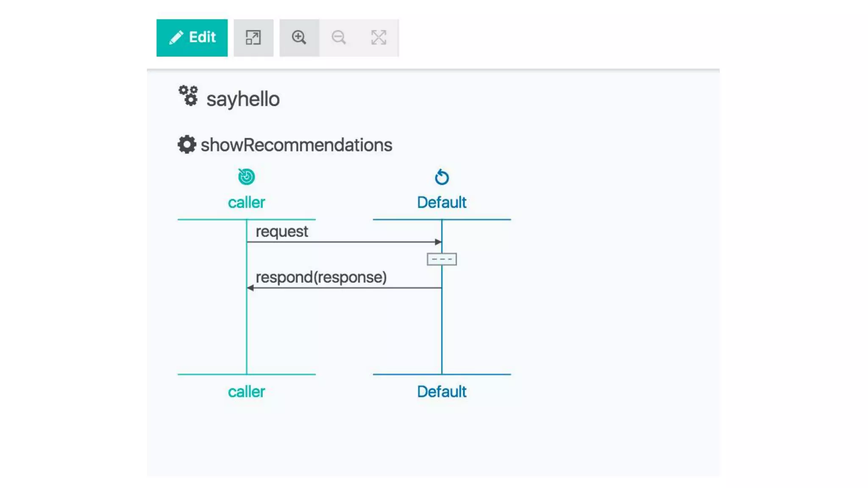Screen dimensions: 868x488
Task: Expand the dashed collapsed block on Default
Action: (x=442, y=259)
